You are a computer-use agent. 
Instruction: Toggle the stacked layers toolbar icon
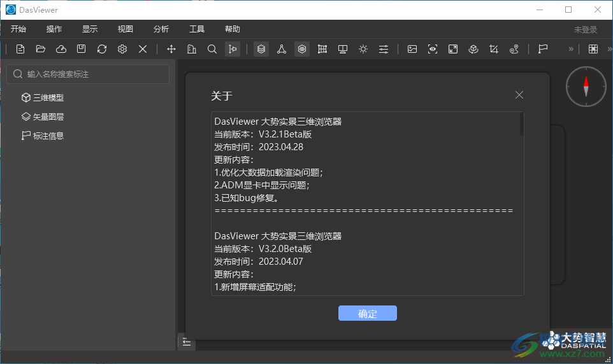coord(261,49)
